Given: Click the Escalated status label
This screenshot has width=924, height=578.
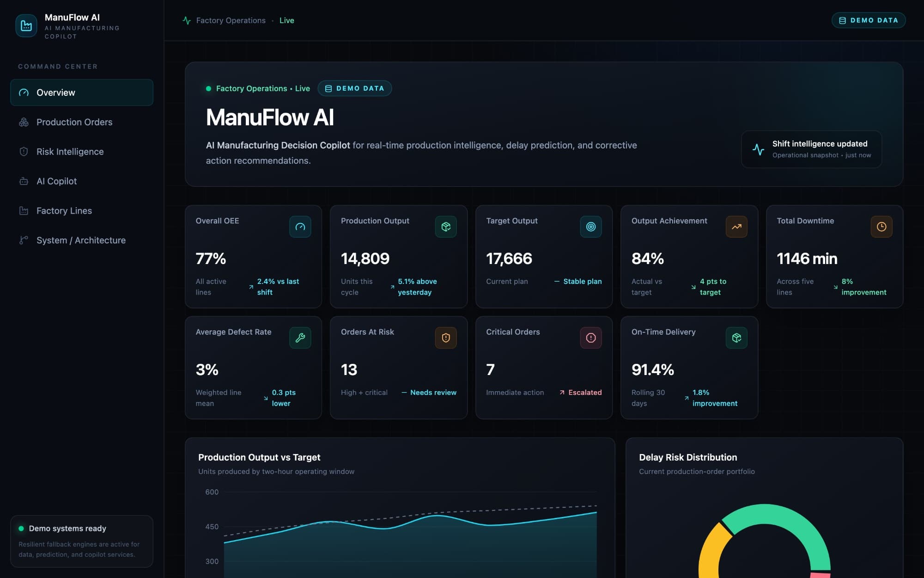Looking at the screenshot, I should (585, 393).
